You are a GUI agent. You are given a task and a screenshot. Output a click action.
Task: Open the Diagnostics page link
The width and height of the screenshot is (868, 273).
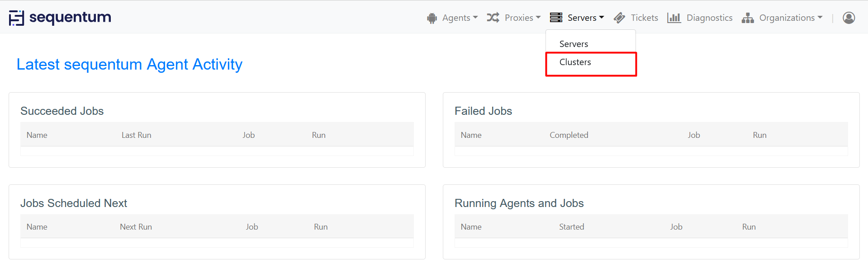point(709,18)
